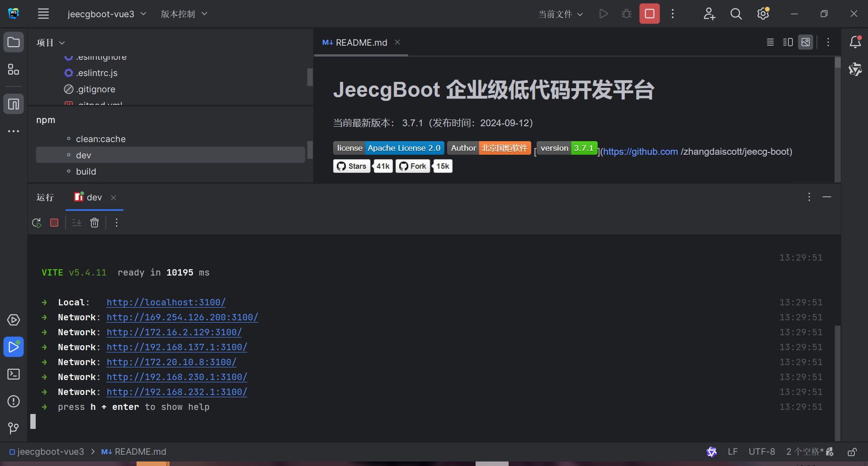
Task: Open the AI Assistant panel
Action: click(x=855, y=69)
